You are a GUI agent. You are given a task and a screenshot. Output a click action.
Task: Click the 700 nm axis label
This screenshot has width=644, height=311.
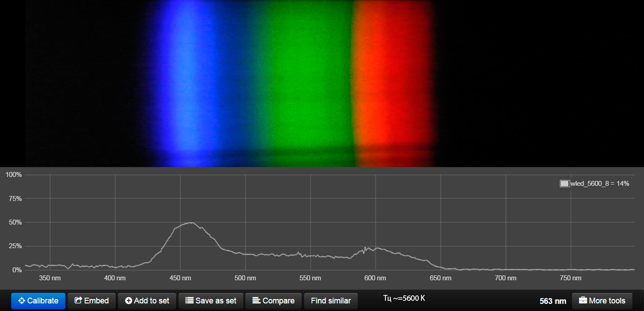coord(506,278)
